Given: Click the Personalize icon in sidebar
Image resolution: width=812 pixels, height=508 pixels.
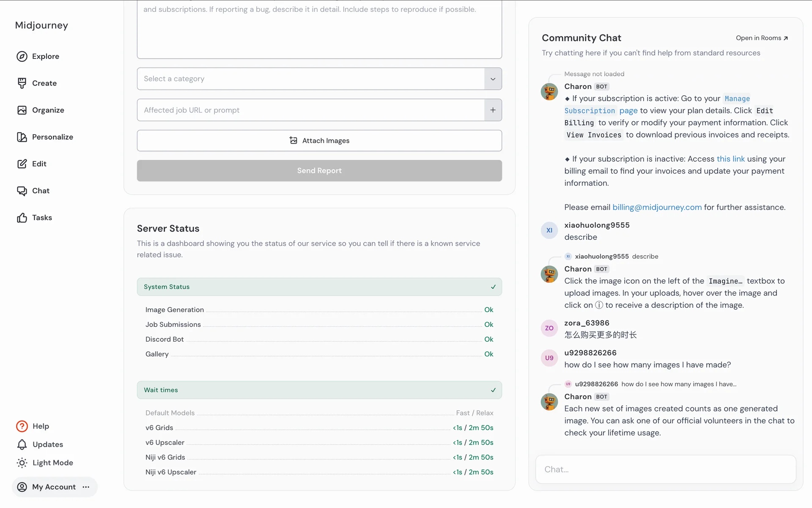Looking at the screenshot, I should pos(22,137).
